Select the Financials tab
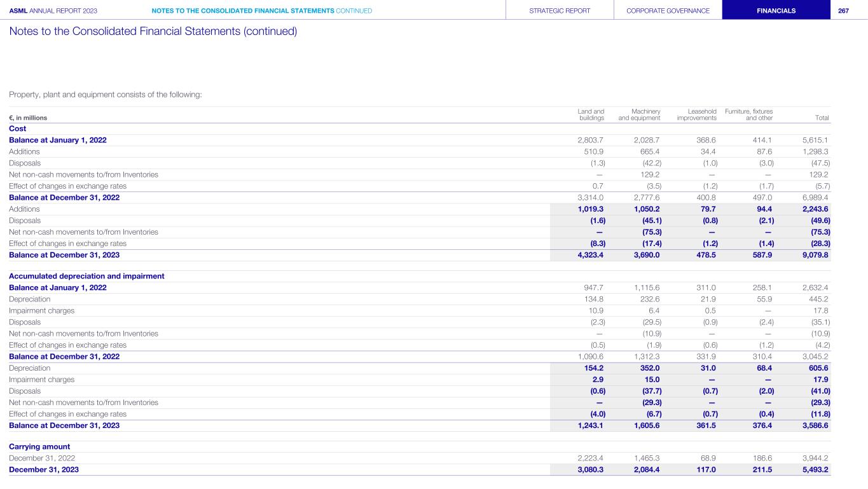Image resolution: width=868 pixels, height=489 pixels. pos(776,11)
